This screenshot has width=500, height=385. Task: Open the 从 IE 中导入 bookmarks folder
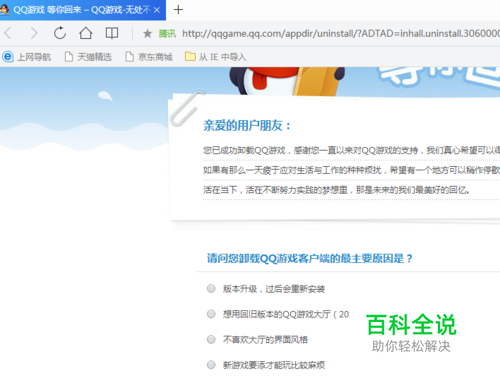pos(215,57)
